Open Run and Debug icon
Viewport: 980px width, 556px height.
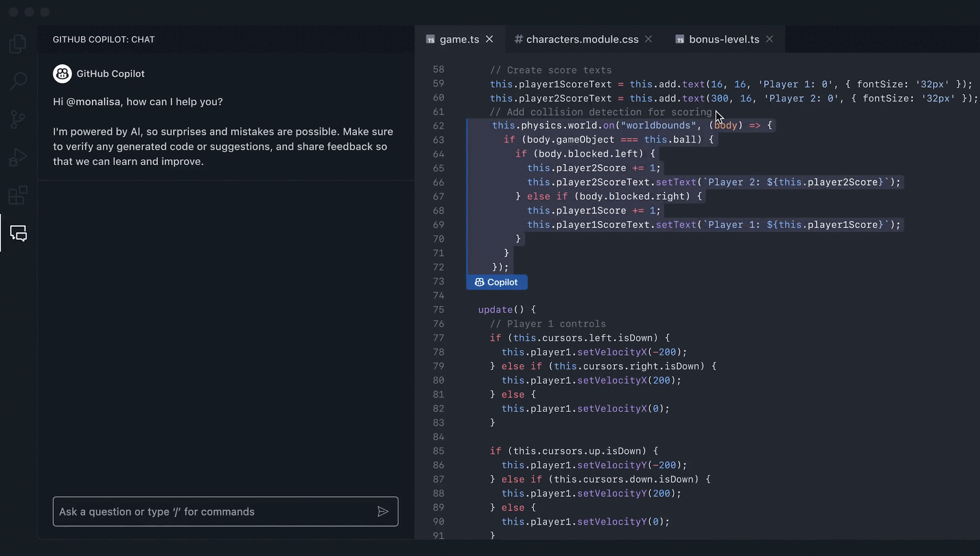pyautogui.click(x=18, y=157)
